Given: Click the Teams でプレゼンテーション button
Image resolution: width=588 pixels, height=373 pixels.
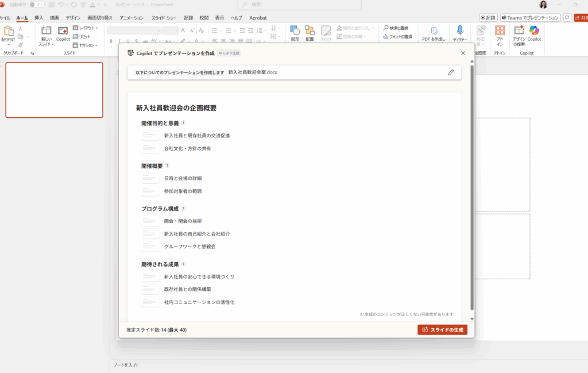Looking at the screenshot, I should click(530, 18).
